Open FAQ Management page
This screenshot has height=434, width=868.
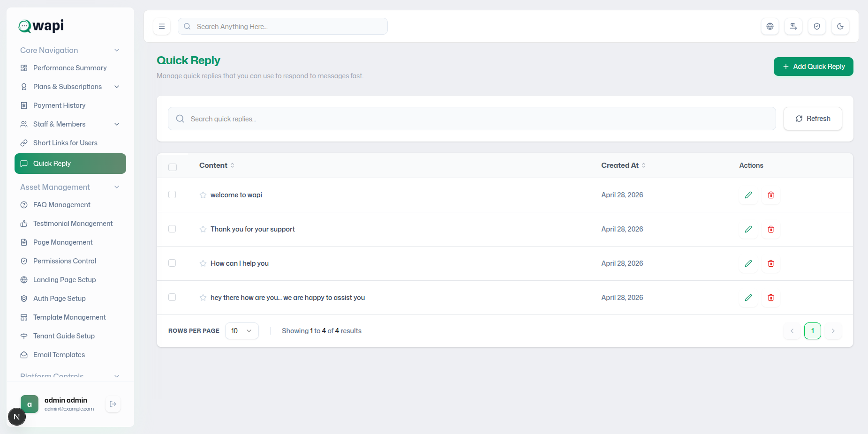click(70, 205)
